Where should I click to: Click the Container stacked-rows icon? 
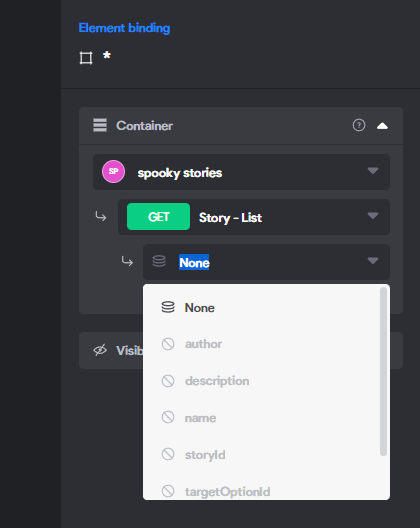coord(100,125)
